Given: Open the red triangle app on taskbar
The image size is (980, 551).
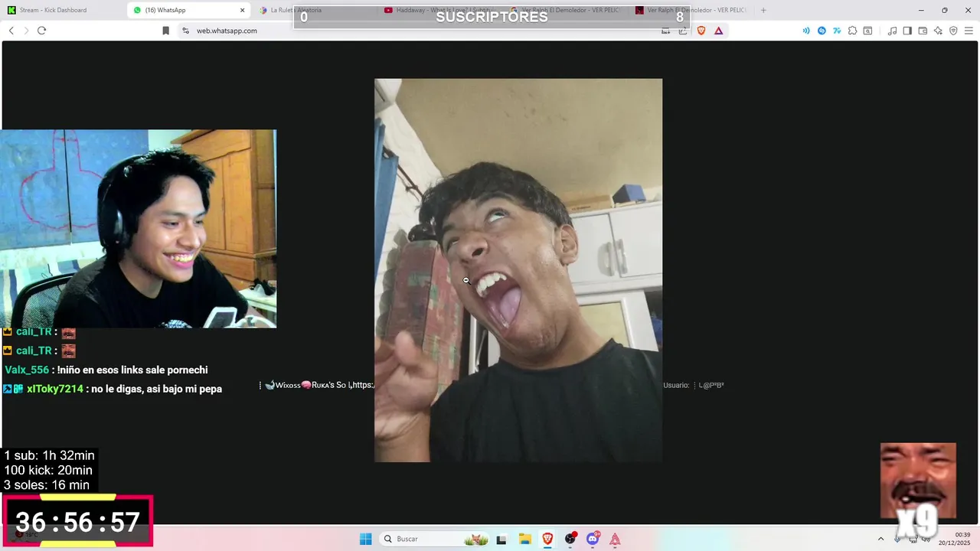Looking at the screenshot, I should 615,539.
